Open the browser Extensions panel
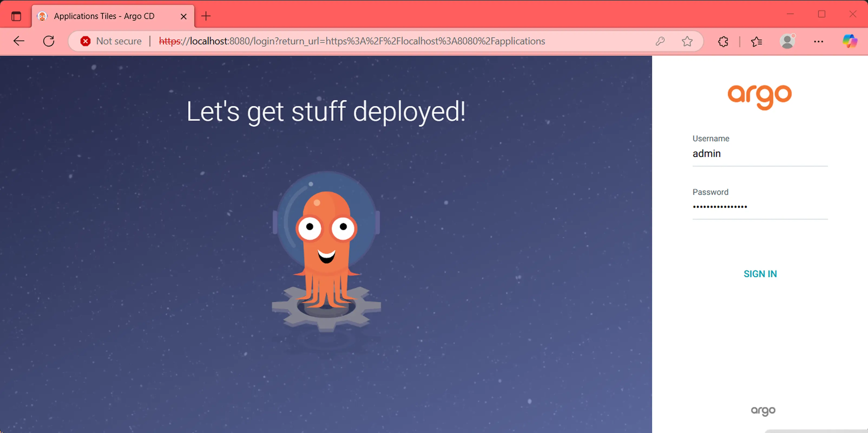This screenshot has width=868, height=433. coord(723,41)
